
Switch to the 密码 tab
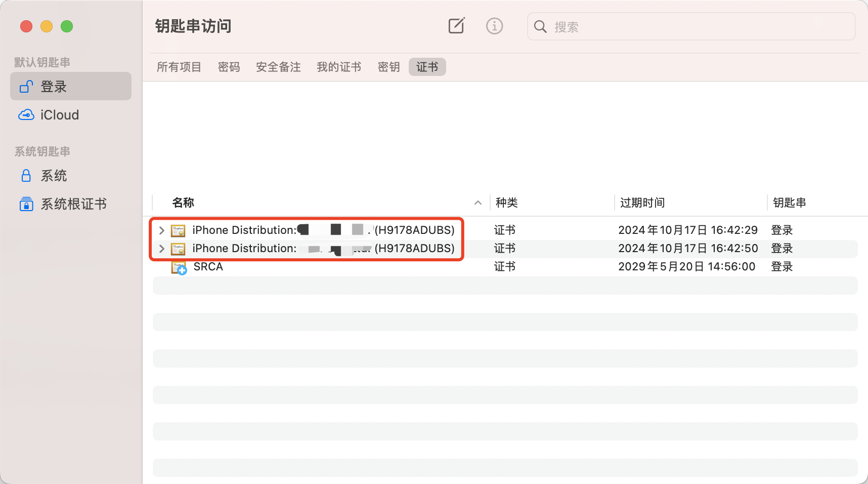pyautogui.click(x=229, y=67)
